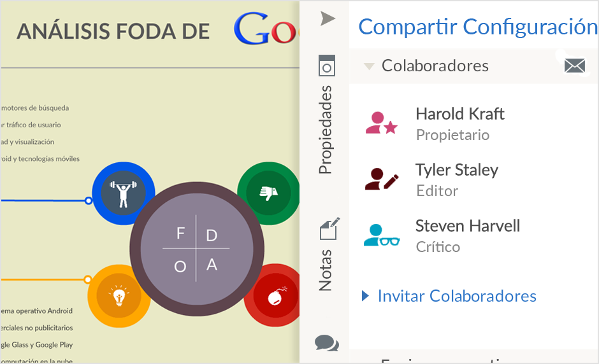Image resolution: width=599 pixels, height=364 pixels.
Task: Open the Propiedades panel tab
Action: coord(326,130)
